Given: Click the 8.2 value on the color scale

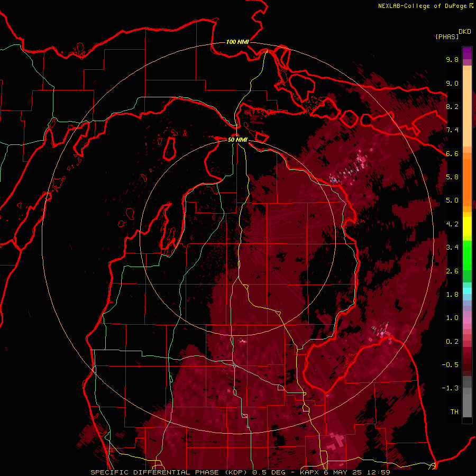Looking at the screenshot, I should point(452,106).
